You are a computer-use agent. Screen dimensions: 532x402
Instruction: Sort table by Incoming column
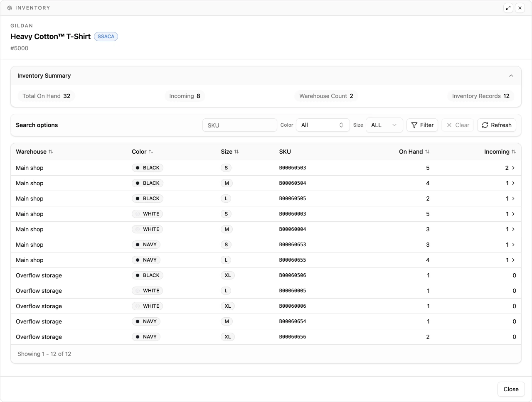pos(500,152)
